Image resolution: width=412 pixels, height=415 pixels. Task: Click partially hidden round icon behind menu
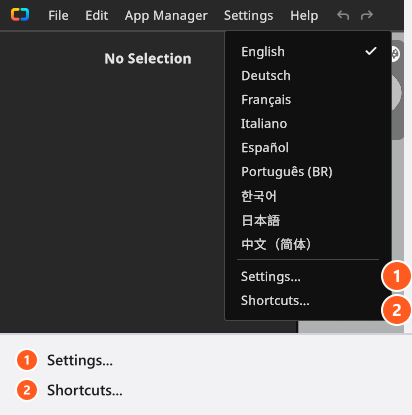click(395, 54)
